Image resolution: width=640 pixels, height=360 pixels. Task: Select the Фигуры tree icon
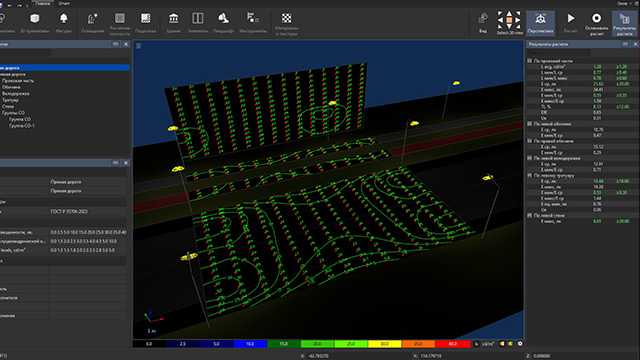click(x=63, y=22)
